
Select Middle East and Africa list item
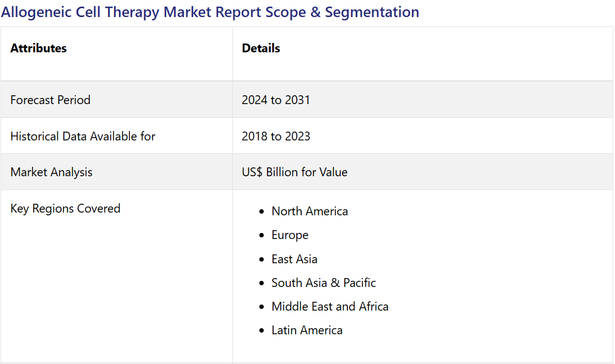pos(330,306)
